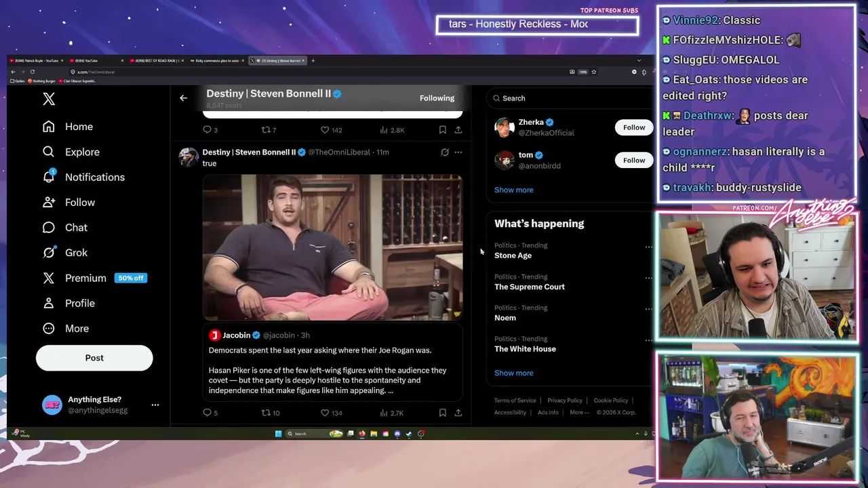Open Follow in the sidebar
Viewport: 868px width, 488px height.
68,202
